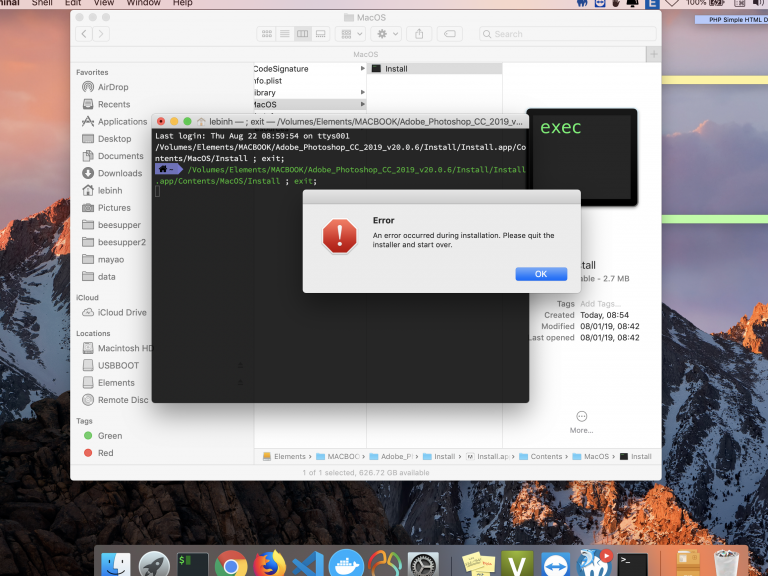Click OK in the Error dialog

point(541,274)
